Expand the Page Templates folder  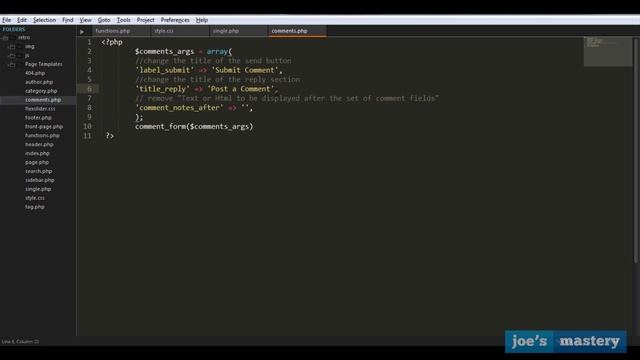(12, 64)
